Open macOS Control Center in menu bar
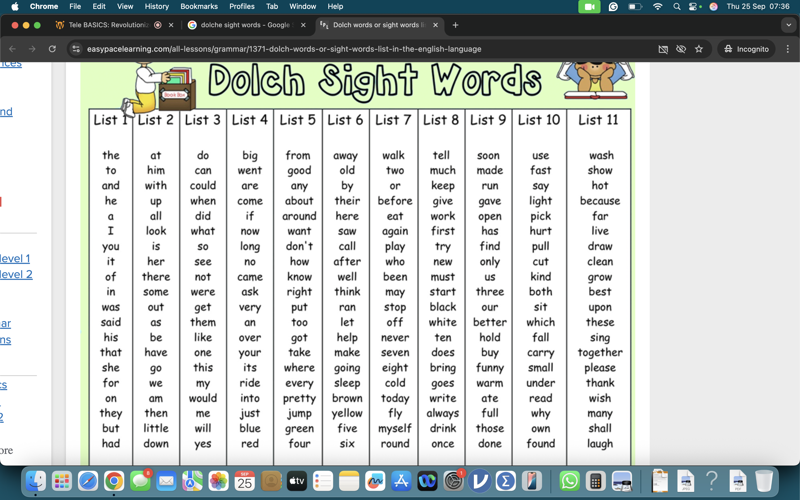Viewport: 800px width, 500px height. click(x=695, y=6)
